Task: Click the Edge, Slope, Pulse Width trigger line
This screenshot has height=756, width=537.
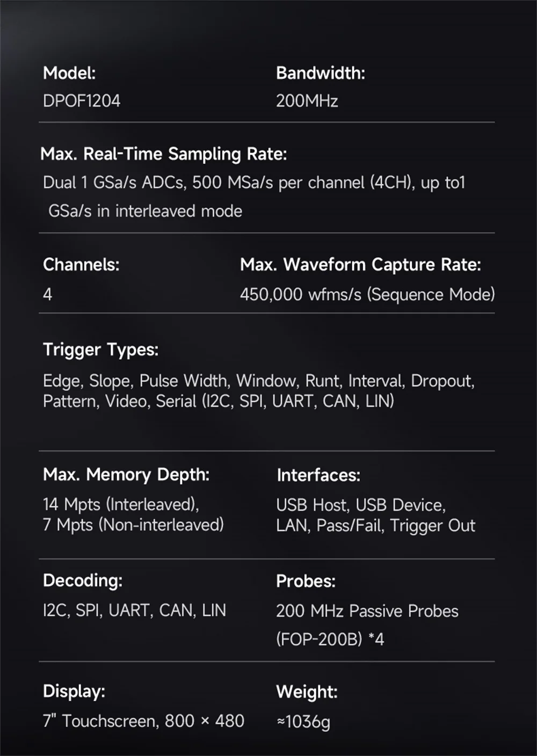Action: [x=259, y=381]
